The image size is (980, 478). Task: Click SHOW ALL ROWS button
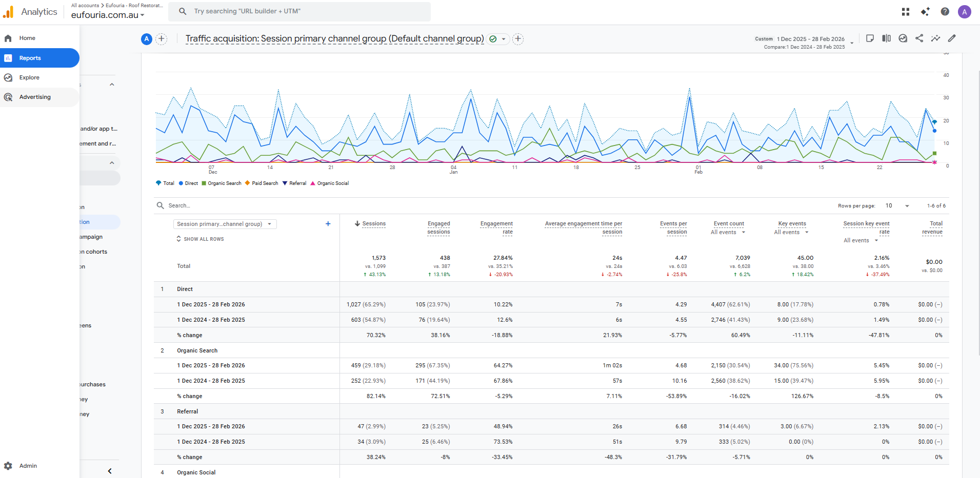pos(200,239)
